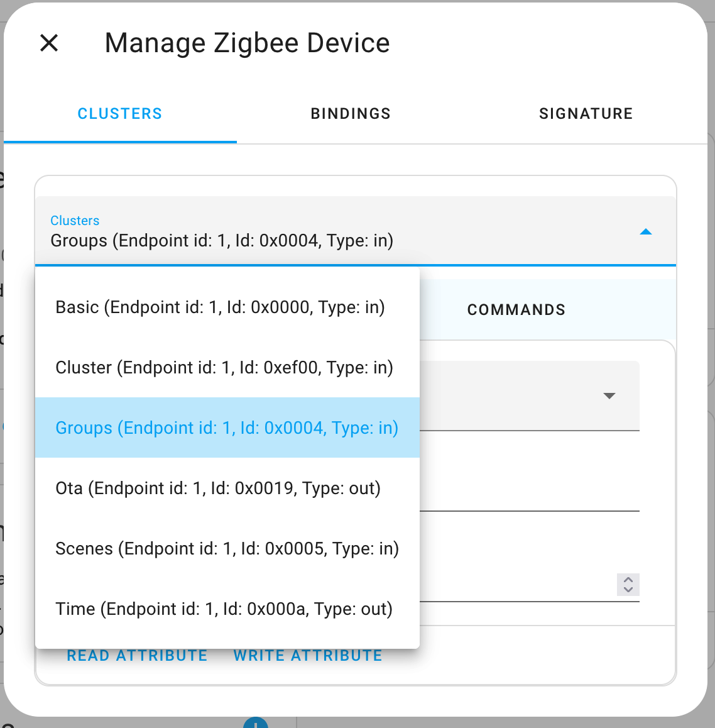The image size is (715, 728).
Task: Open the attribute selection dropdown arrow
Action: 609,396
